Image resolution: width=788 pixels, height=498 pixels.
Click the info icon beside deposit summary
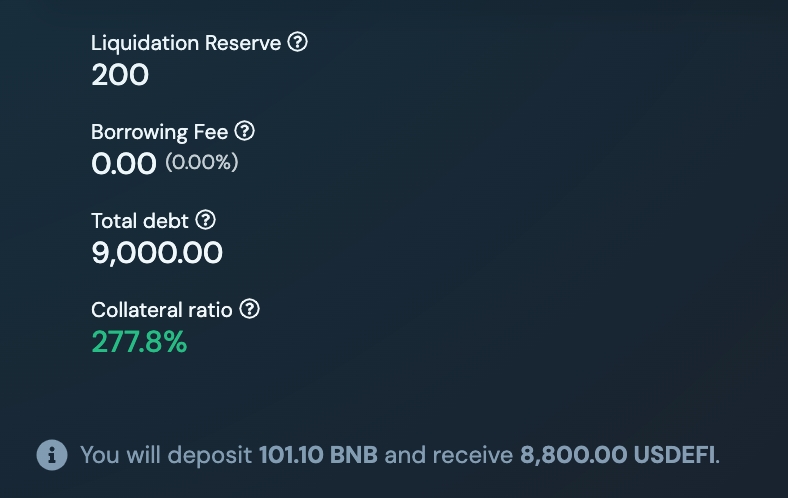click(x=52, y=455)
